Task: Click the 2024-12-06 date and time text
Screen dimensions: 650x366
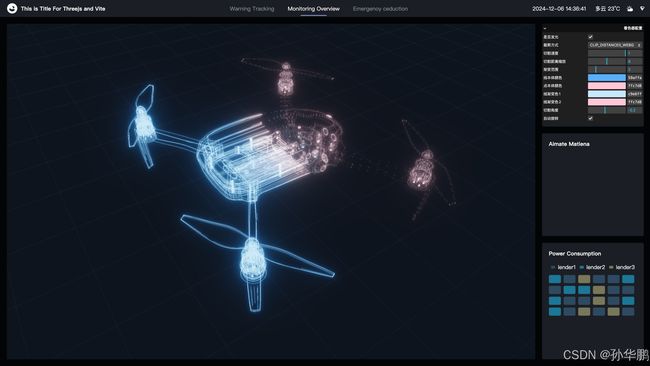Action: [x=559, y=9]
